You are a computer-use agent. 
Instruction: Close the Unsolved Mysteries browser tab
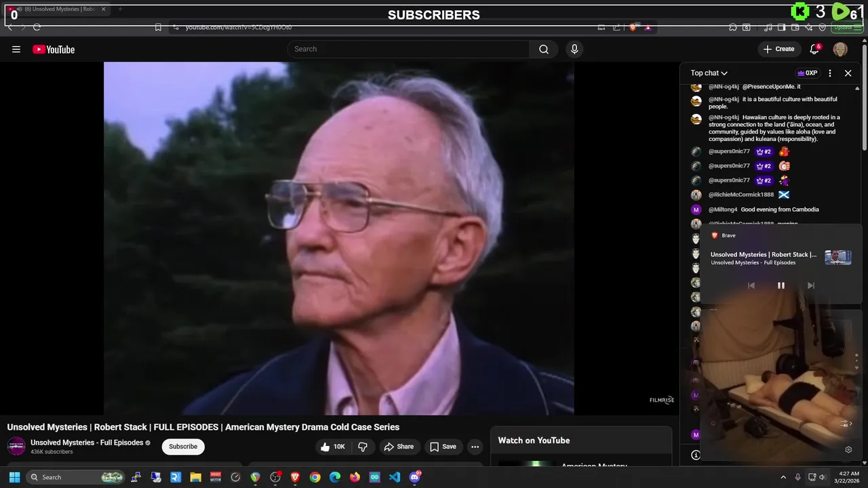pos(103,9)
